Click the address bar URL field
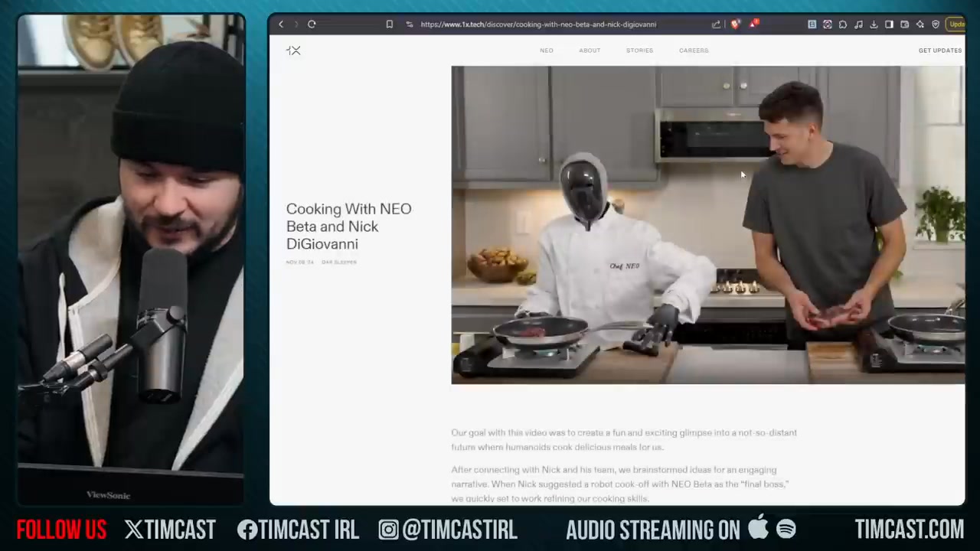The width and height of the screenshot is (980, 551). point(538,24)
